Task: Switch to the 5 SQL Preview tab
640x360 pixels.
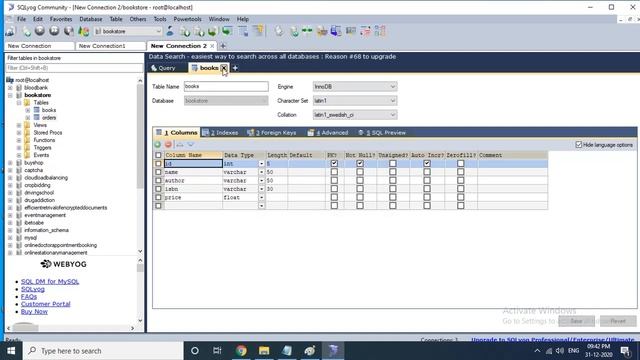Action: pos(382,133)
